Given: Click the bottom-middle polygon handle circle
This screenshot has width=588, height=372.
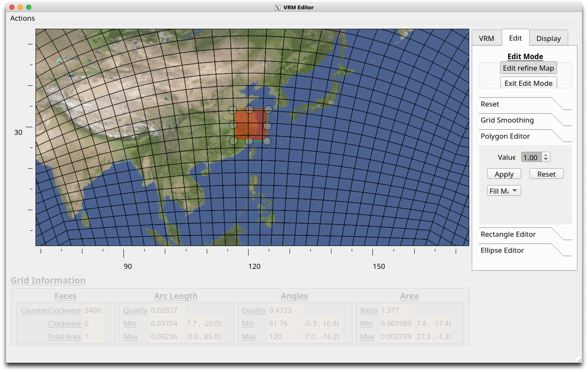Looking at the screenshot, I should click(x=249, y=141).
